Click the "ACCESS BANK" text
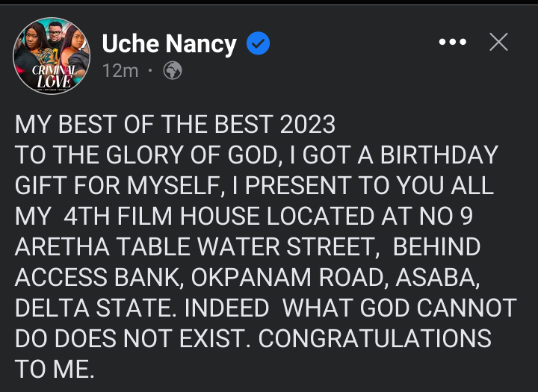The height and width of the screenshot is (392, 538). pos(99,277)
